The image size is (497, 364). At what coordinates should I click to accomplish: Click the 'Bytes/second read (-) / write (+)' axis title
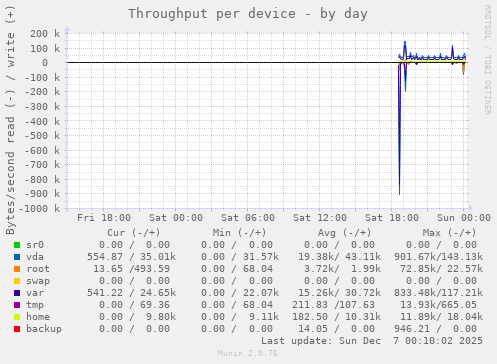[x=10, y=120]
